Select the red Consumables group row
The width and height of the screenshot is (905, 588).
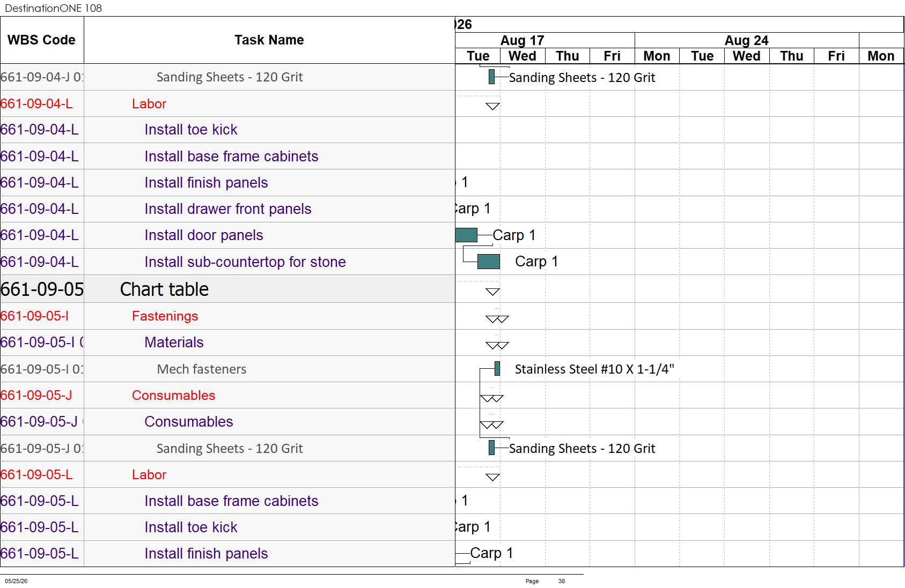point(227,395)
